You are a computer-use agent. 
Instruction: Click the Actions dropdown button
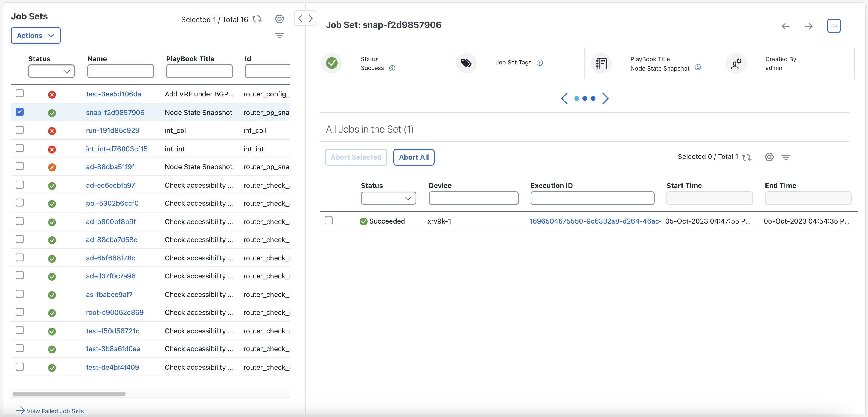(35, 36)
